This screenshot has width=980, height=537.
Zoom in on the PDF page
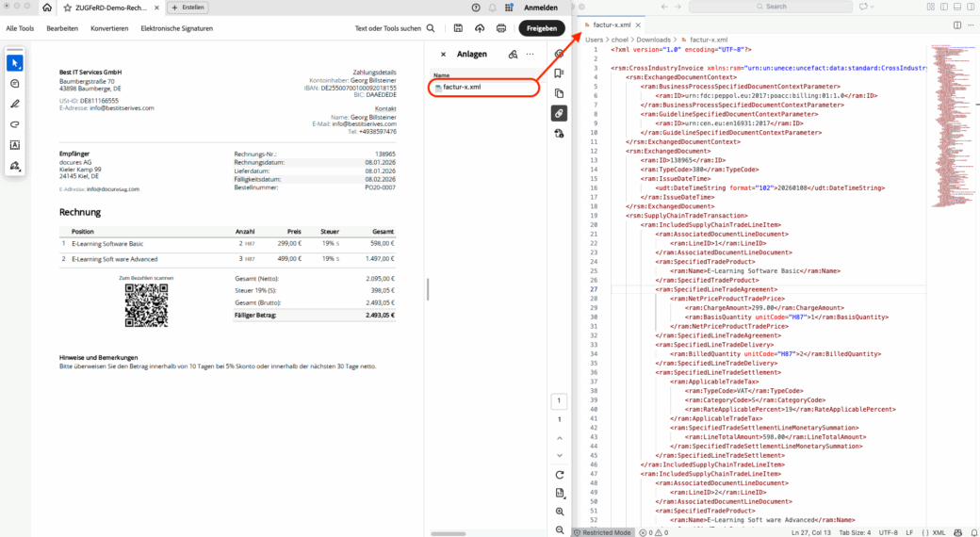tap(560, 512)
